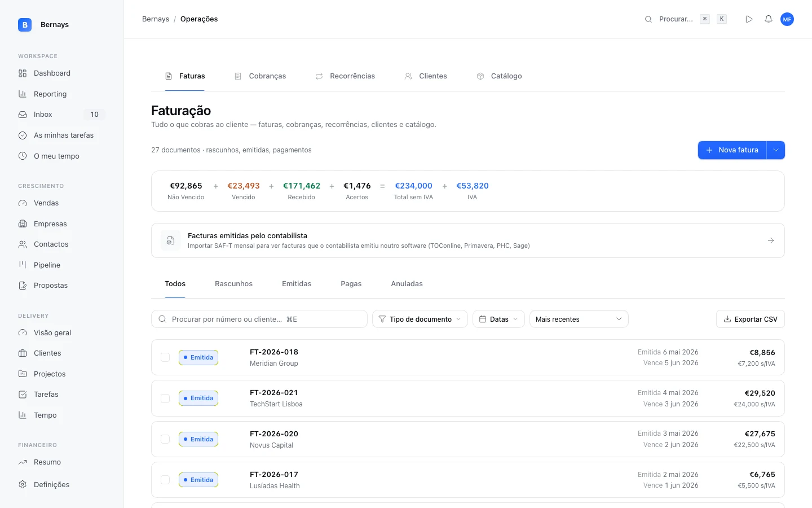Show Pagas invoices tab
Viewport: 812px width, 508px height.
pyautogui.click(x=351, y=284)
